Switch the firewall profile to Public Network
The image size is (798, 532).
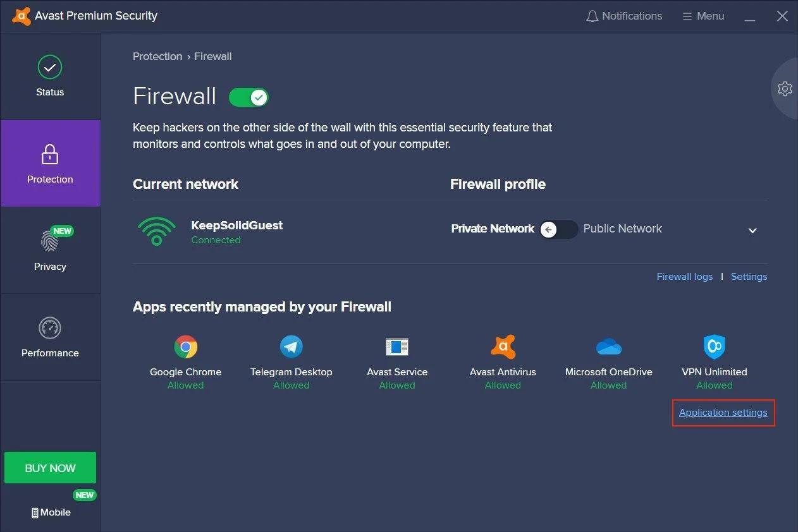(x=559, y=229)
